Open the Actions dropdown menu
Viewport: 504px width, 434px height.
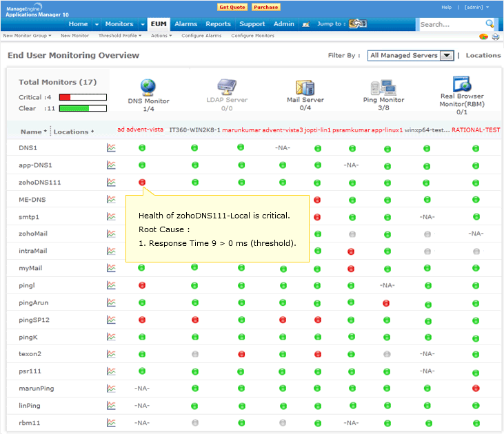pos(161,36)
